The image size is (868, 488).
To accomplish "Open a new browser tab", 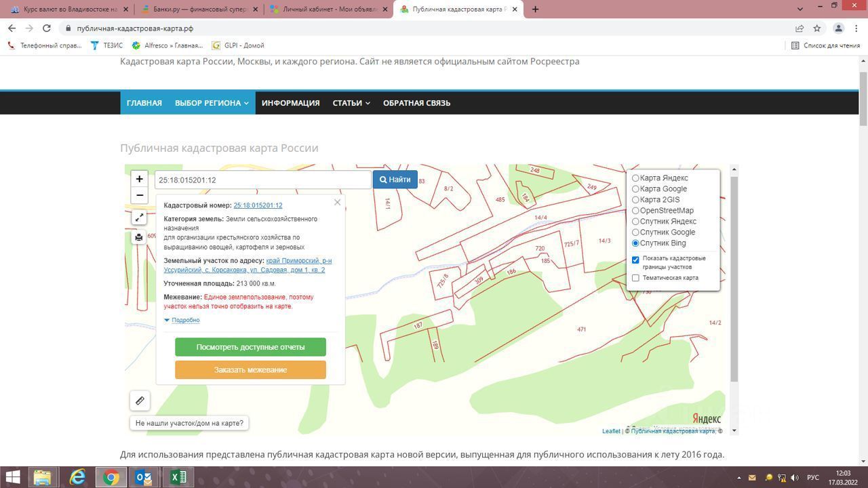I will pos(535,9).
